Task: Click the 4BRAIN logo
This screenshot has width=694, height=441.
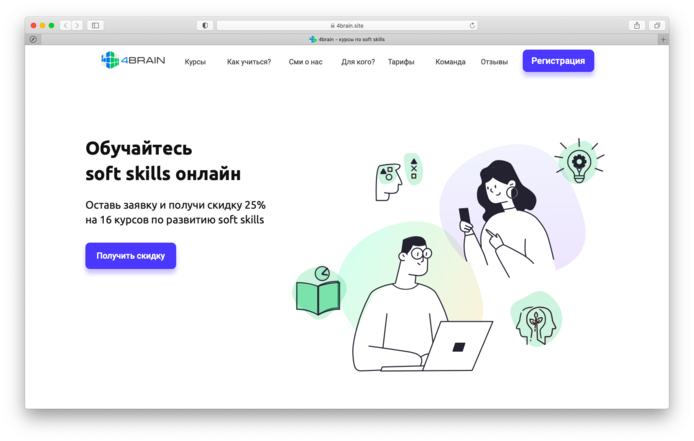Action: [133, 60]
